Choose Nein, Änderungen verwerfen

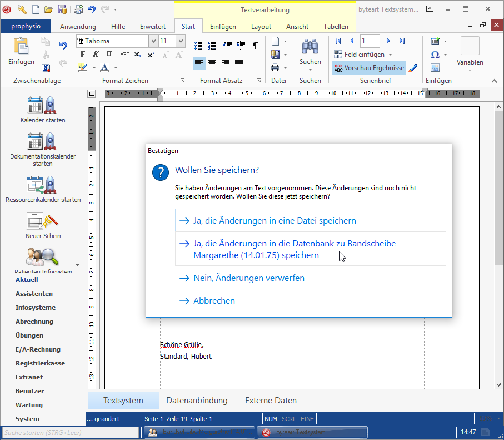(248, 278)
